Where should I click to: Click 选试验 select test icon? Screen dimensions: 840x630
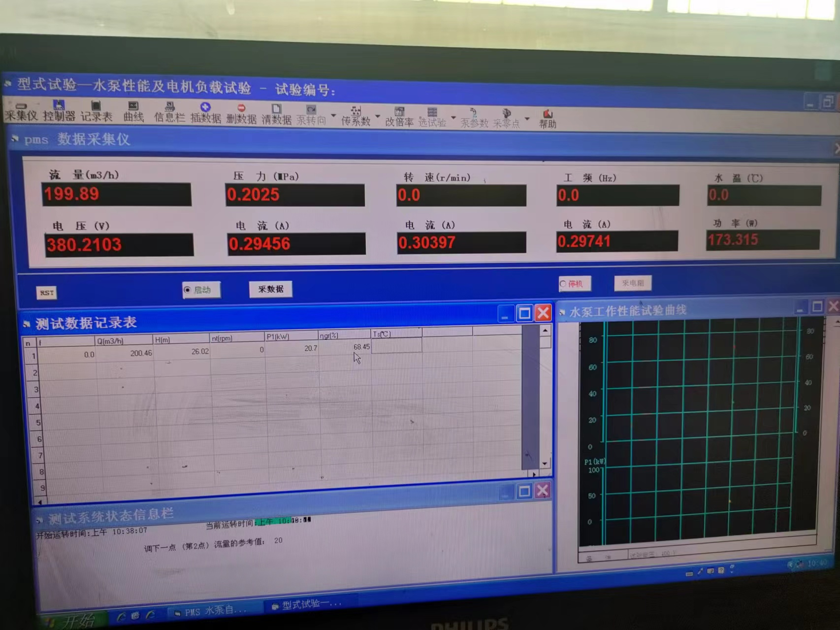[x=432, y=118]
